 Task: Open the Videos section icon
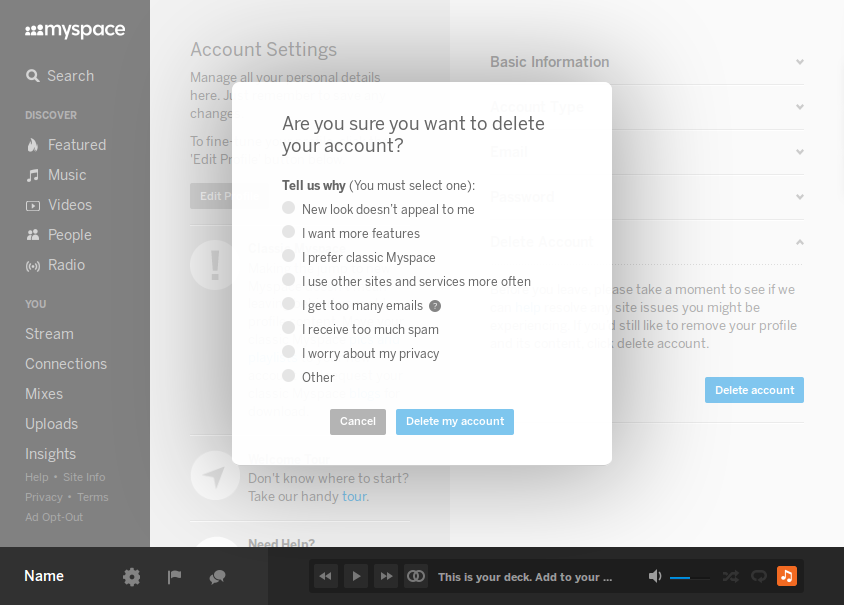click(x=32, y=205)
